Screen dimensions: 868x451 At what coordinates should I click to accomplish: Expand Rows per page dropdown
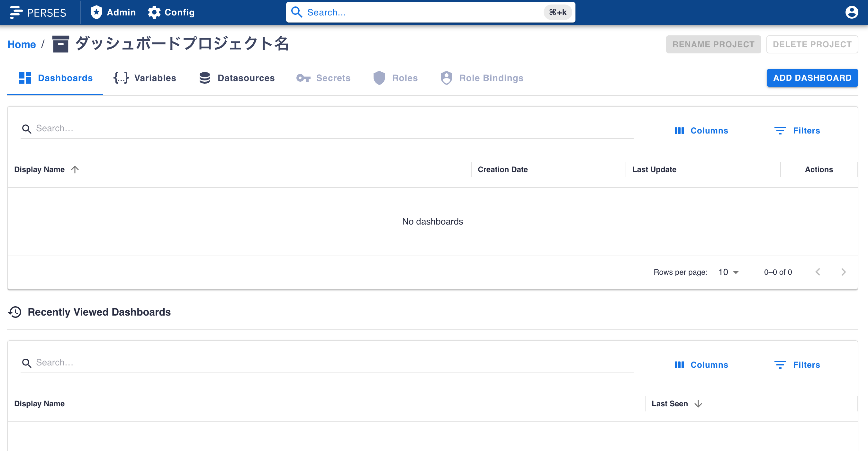pyautogui.click(x=728, y=272)
